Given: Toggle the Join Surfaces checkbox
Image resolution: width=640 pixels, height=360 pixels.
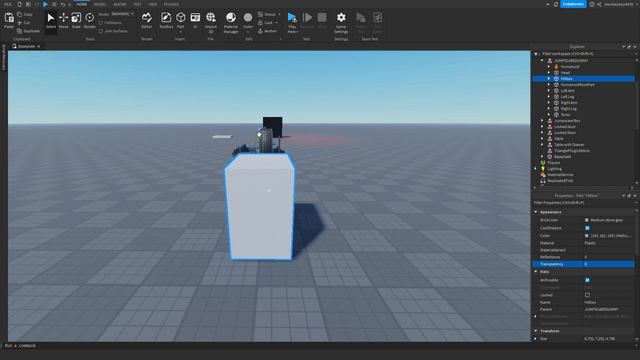Looking at the screenshot, I should click(x=101, y=31).
